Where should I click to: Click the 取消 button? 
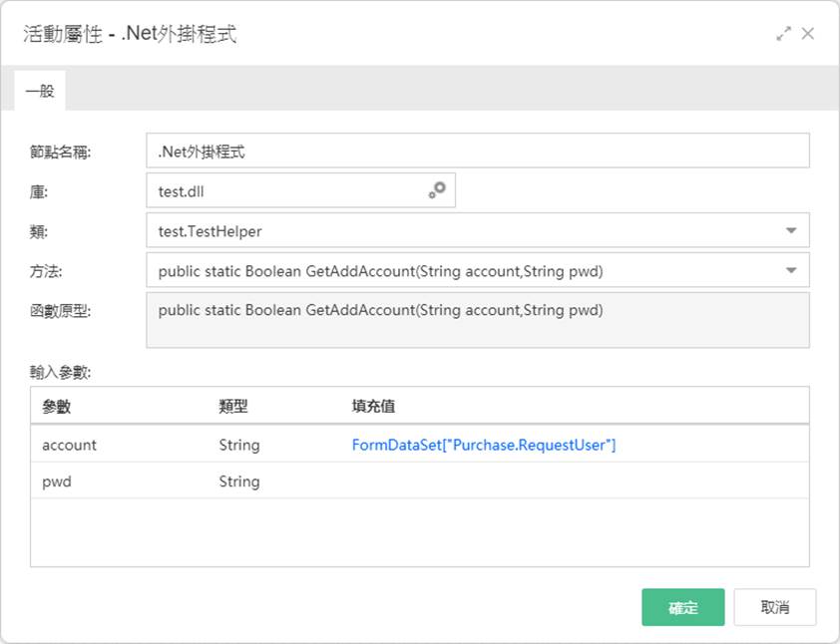pyautogui.click(x=774, y=607)
